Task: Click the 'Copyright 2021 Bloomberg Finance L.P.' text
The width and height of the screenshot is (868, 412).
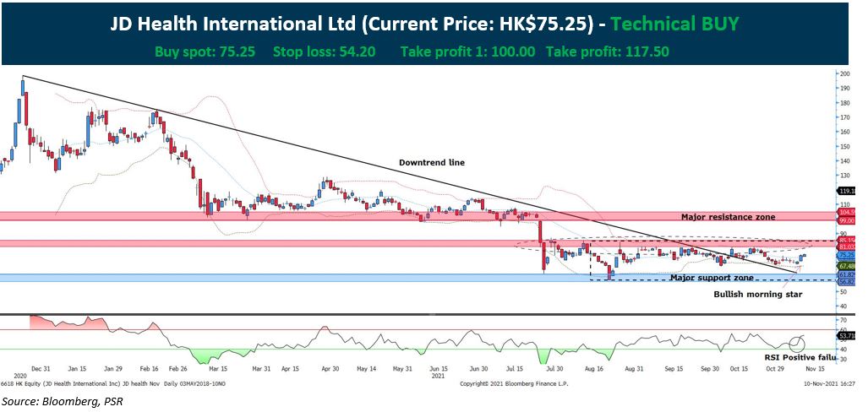Action: coord(514,383)
